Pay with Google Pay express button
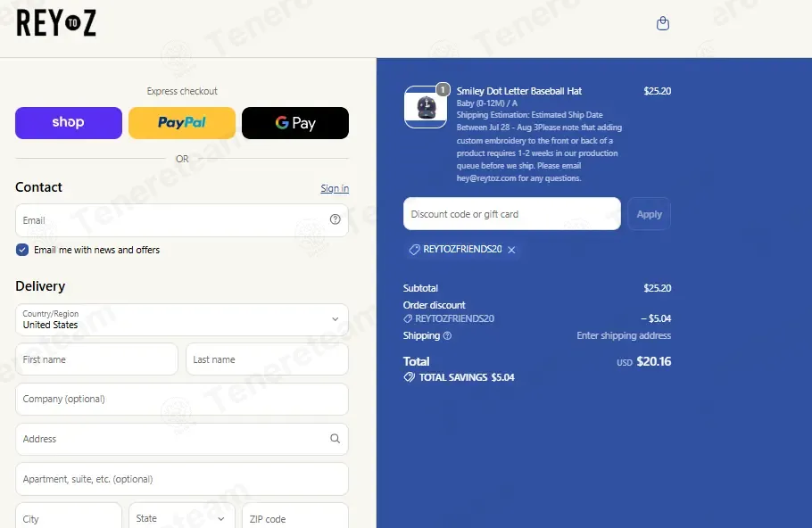The width and height of the screenshot is (812, 528). [x=295, y=123]
